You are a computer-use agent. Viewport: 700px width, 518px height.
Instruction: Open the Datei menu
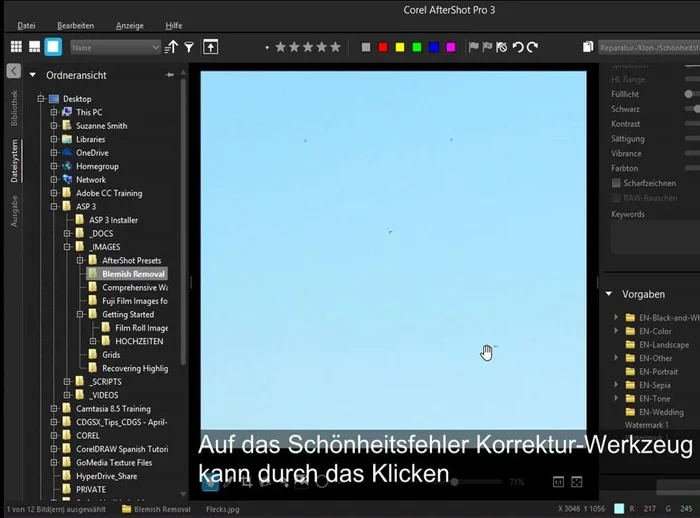pyautogui.click(x=26, y=25)
